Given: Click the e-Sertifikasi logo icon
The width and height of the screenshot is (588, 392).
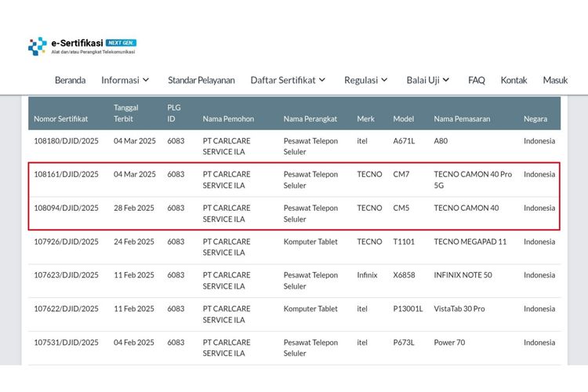Looking at the screenshot, I should pos(38,46).
